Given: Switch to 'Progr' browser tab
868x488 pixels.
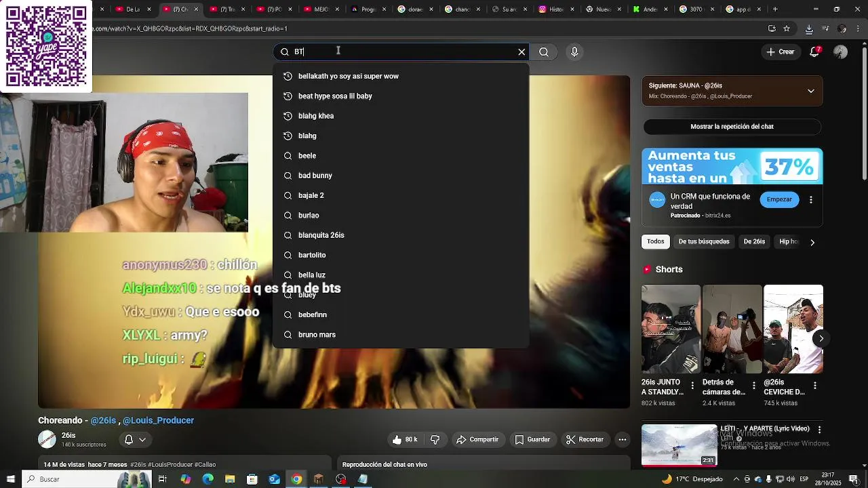Looking at the screenshot, I should (368, 9).
